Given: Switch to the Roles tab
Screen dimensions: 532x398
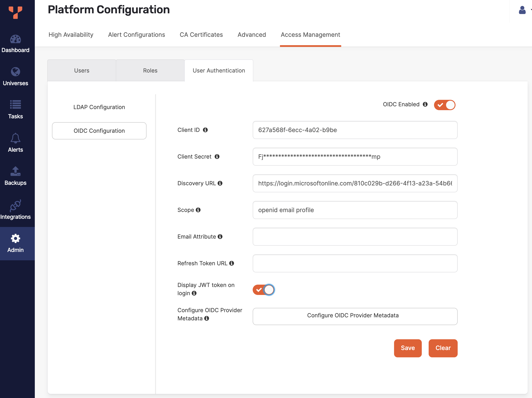Looking at the screenshot, I should pos(150,70).
